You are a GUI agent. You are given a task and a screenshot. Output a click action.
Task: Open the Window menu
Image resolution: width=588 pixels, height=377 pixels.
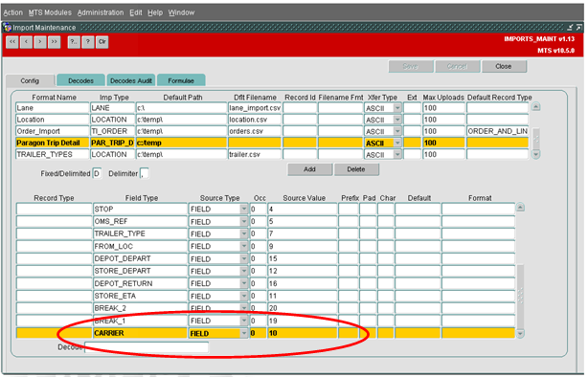pyautogui.click(x=181, y=12)
